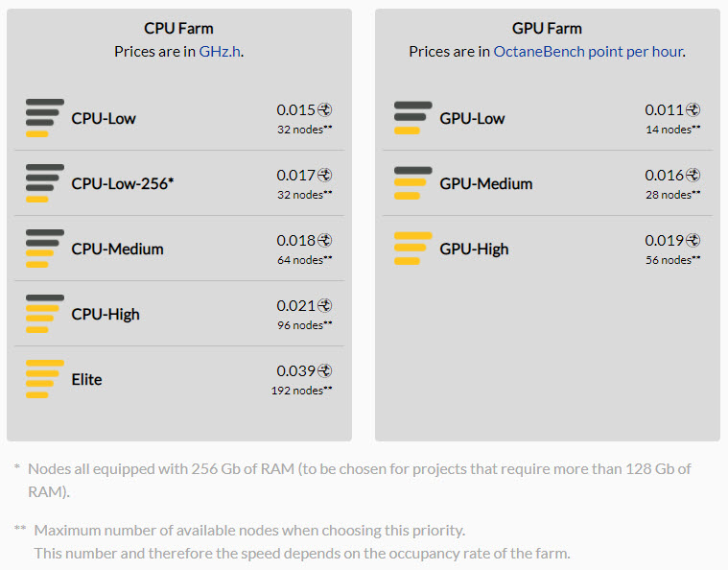The image size is (728, 570).
Task: Click the CPU-Low-256 priority bars icon
Action: click(x=44, y=183)
